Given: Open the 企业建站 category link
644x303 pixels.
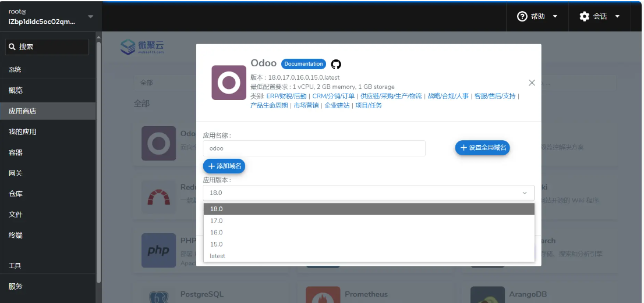Looking at the screenshot, I should click(x=337, y=105).
